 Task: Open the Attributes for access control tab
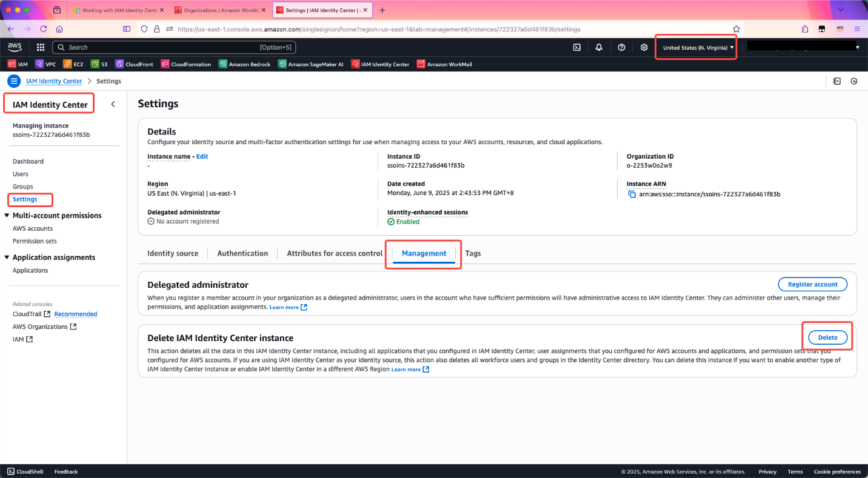pos(335,253)
